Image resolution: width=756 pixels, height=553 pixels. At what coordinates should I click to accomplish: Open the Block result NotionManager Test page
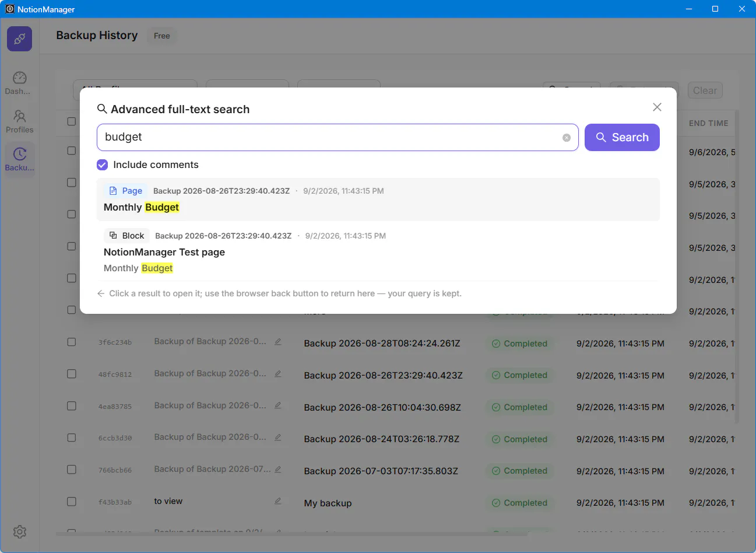(x=378, y=252)
